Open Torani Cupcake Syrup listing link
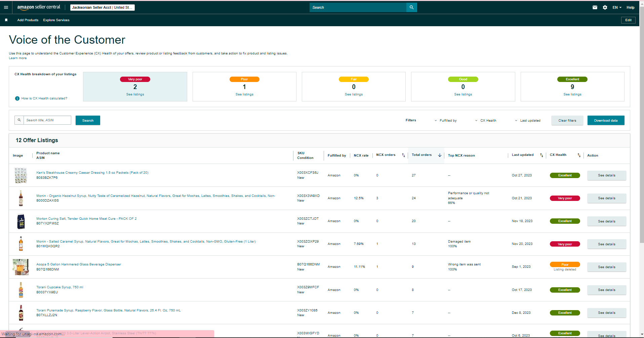 pyautogui.click(x=60, y=287)
